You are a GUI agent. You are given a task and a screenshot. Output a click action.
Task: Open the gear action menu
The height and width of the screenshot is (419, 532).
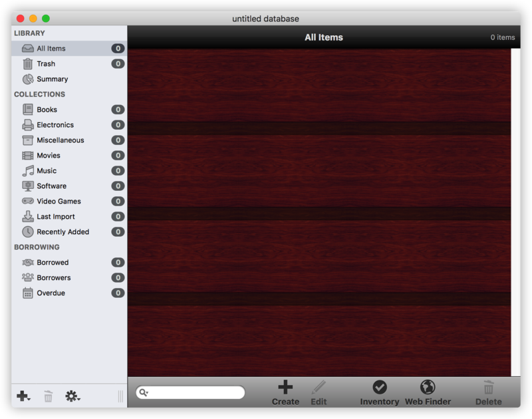click(x=72, y=396)
